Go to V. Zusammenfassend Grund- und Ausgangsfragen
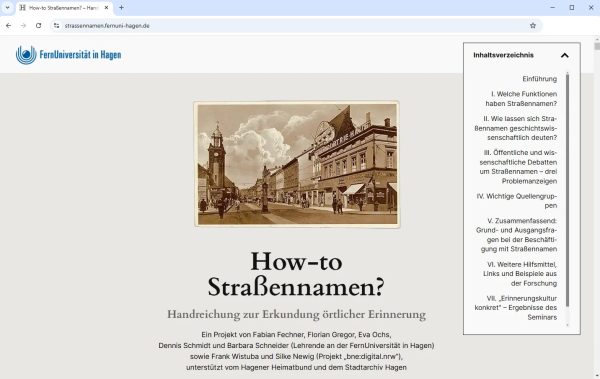The image size is (600, 379). [517, 235]
